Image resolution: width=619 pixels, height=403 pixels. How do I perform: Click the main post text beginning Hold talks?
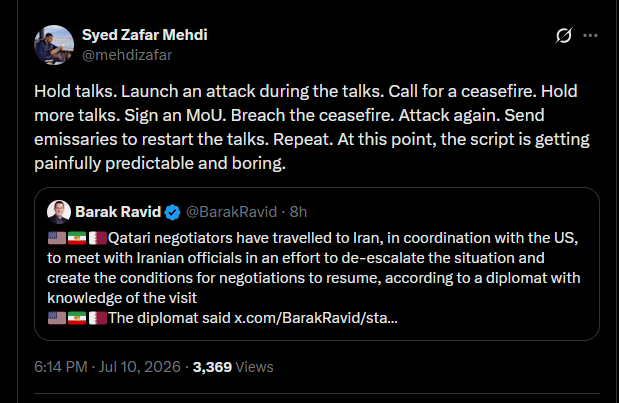point(312,127)
